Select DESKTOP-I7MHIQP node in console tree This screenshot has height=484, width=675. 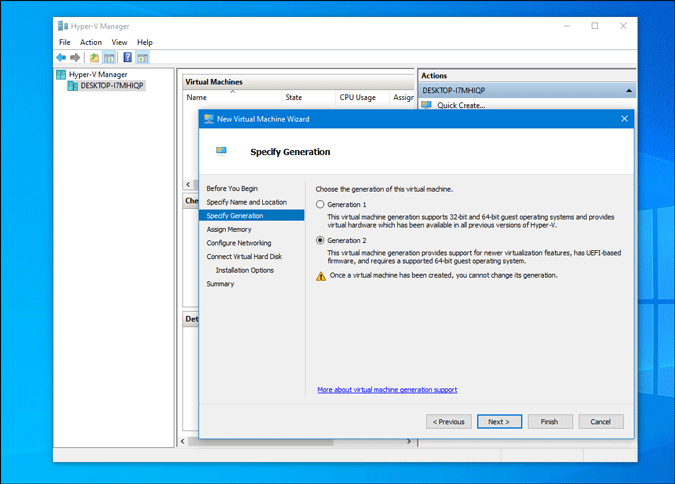click(x=112, y=86)
